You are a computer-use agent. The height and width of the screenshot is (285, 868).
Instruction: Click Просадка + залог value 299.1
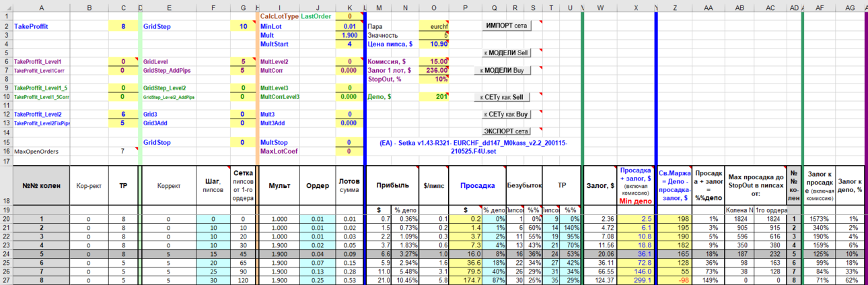636,280
